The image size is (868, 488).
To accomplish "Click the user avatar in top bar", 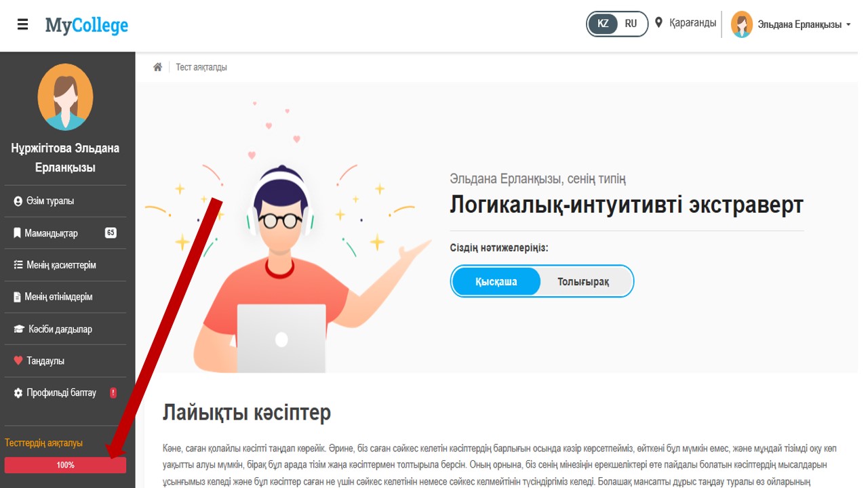I will pyautogui.click(x=741, y=24).
